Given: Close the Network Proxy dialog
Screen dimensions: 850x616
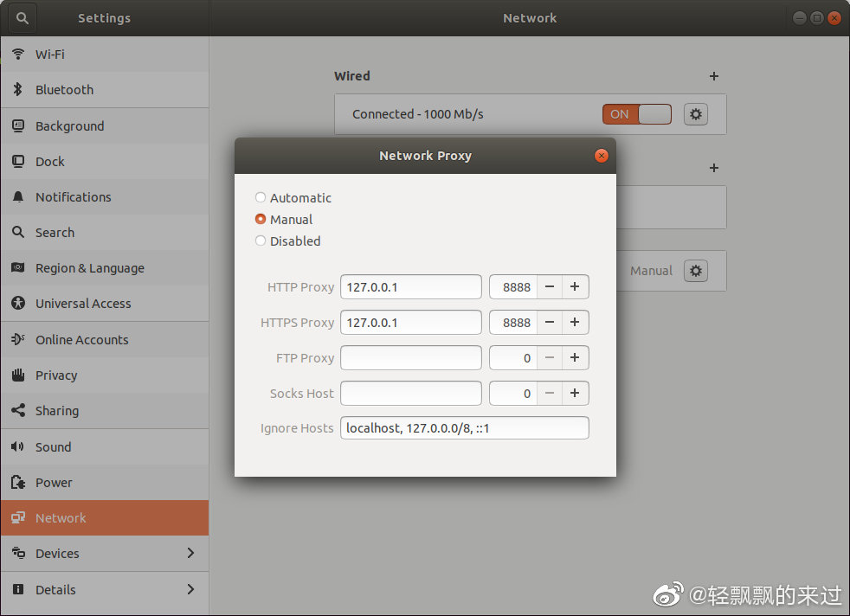Looking at the screenshot, I should click(602, 156).
